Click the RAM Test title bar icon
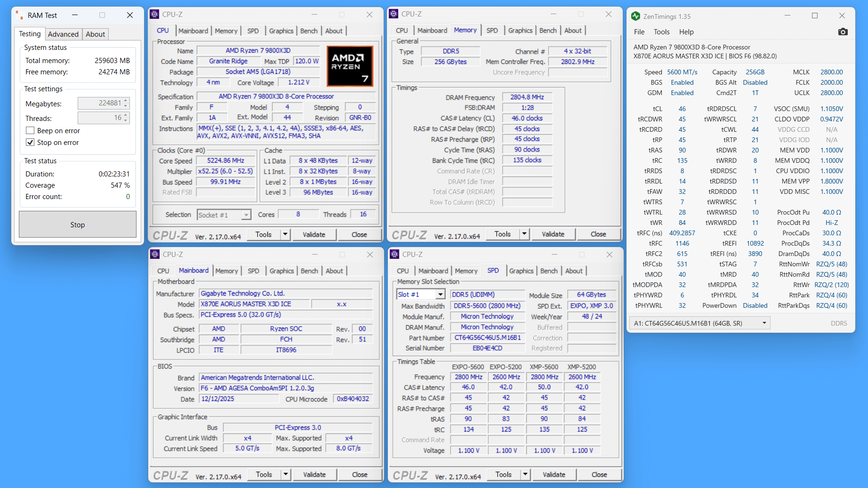The width and height of the screenshot is (868, 488). (20, 15)
